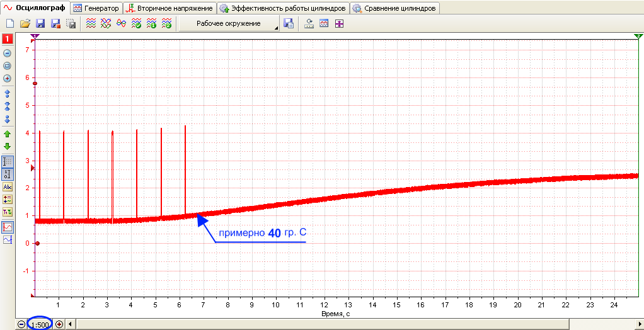
Task: Click vertical zoom out minus icon
Action: tap(8, 54)
